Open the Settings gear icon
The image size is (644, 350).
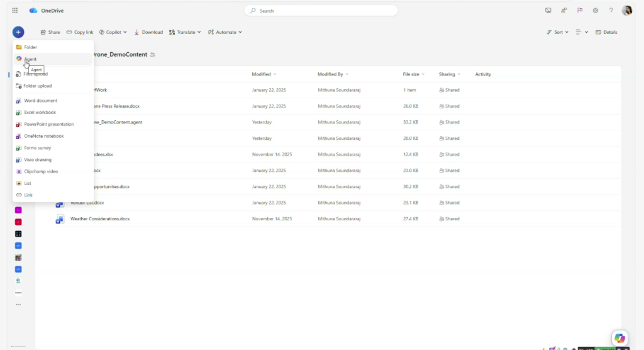[596, 11]
